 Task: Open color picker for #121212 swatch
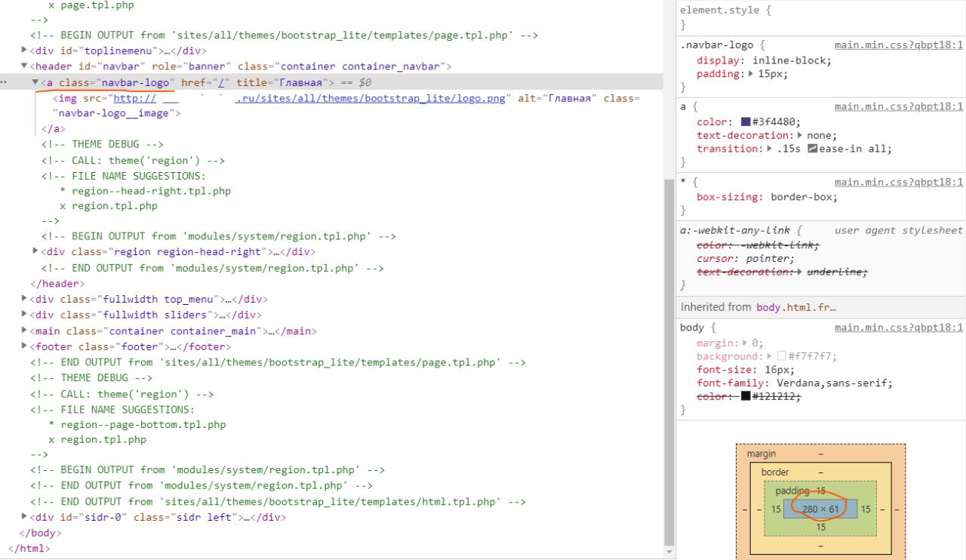746,396
